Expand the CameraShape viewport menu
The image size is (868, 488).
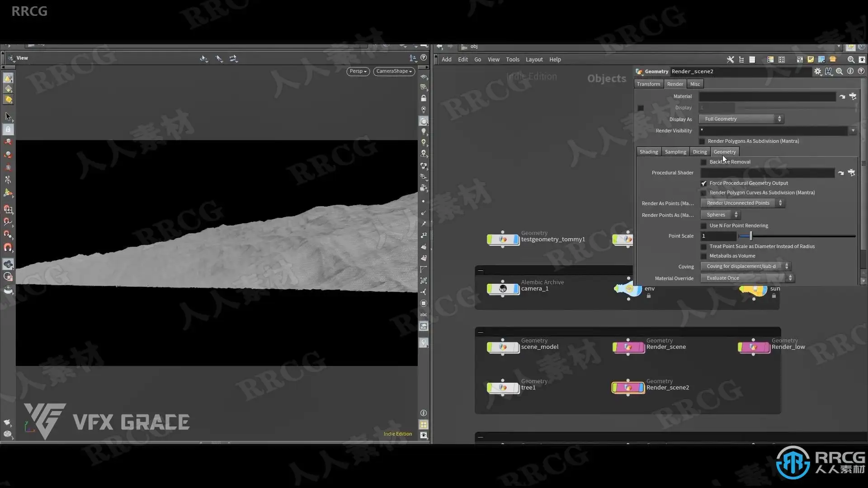pos(394,71)
